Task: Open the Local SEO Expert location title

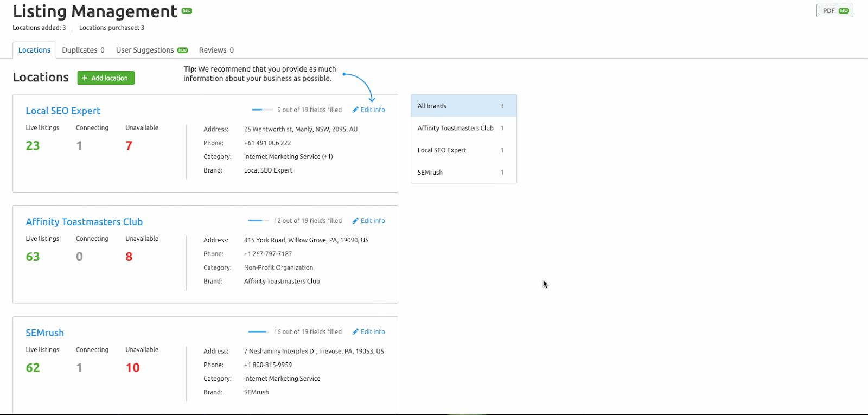Action: click(63, 111)
